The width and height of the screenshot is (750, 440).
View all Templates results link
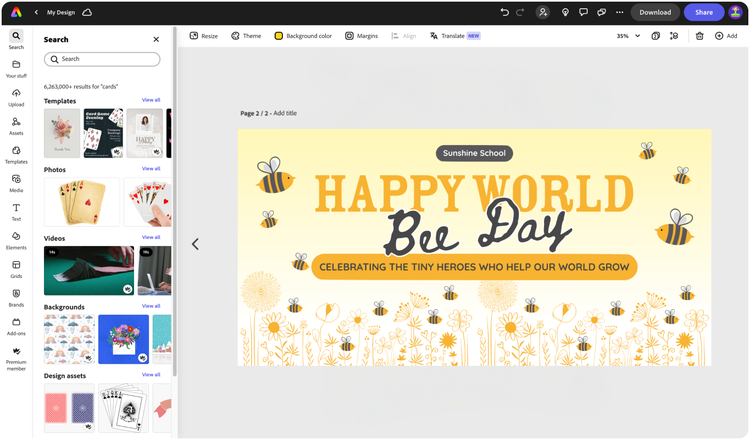pyautogui.click(x=151, y=100)
